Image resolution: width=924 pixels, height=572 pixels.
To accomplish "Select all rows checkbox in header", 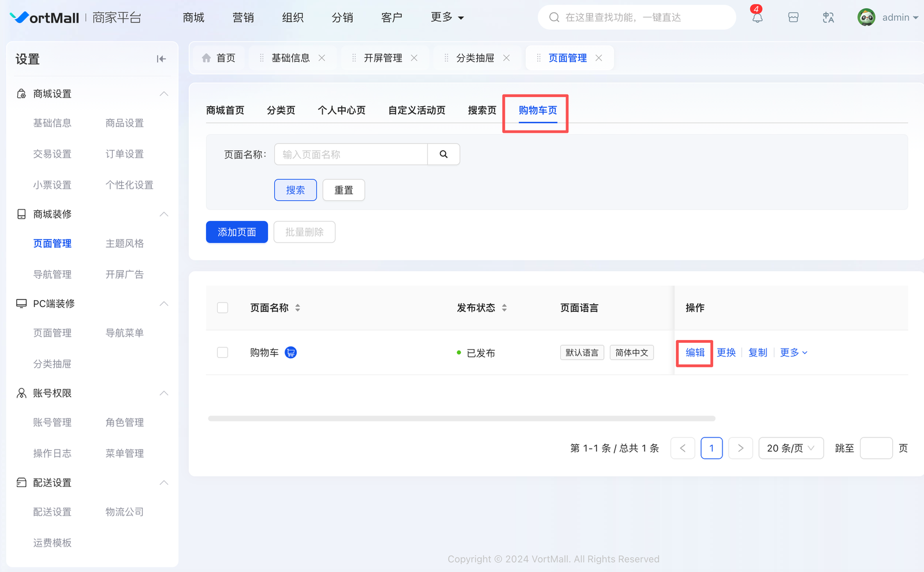I will [222, 308].
